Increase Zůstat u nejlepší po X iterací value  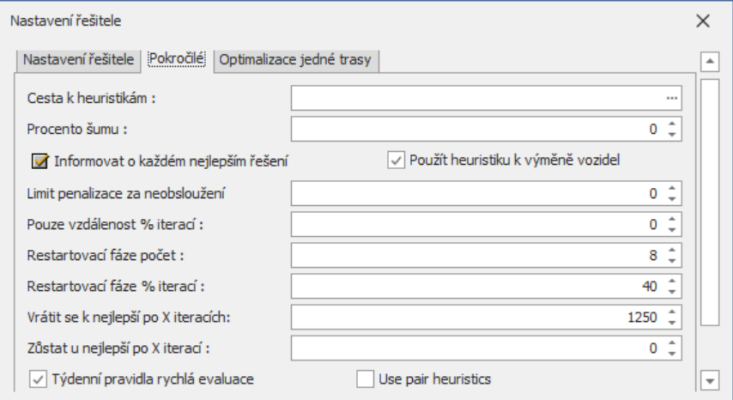pyautogui.click(x=672, y=343)
